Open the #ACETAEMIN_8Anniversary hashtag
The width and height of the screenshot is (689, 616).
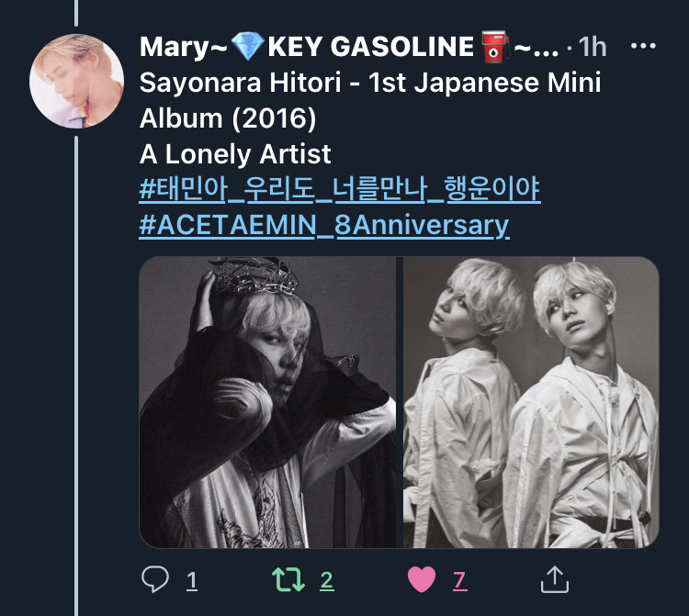click(x=324, y=225)
